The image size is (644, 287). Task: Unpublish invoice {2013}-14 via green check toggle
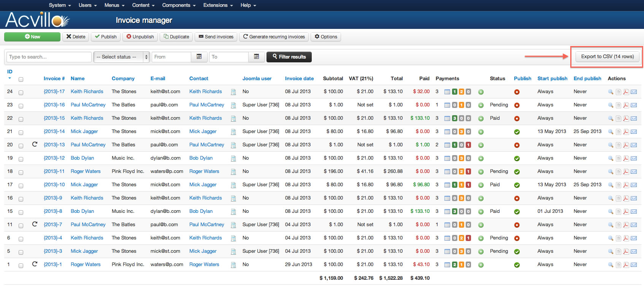517,132
